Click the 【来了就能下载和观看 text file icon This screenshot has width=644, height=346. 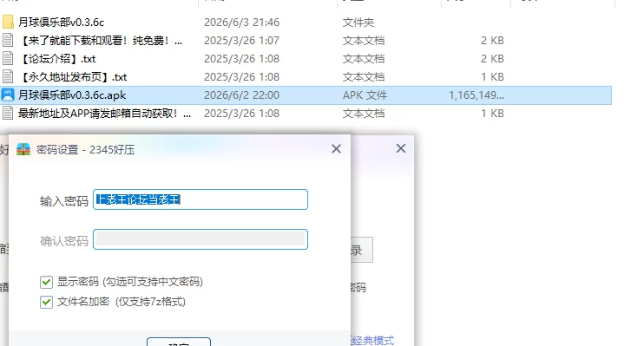[8, 40]
